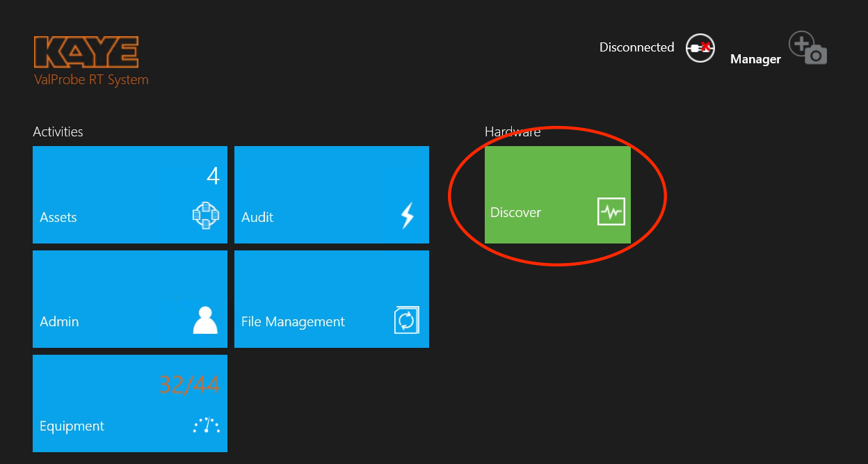
Task: Click the Admin user silhouette icon
Action: (205, 321)
